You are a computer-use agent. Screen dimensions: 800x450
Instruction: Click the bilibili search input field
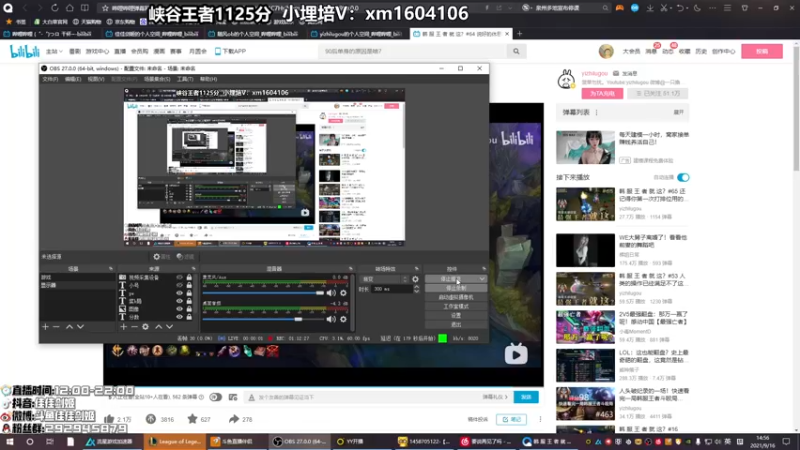coord(413,51)
